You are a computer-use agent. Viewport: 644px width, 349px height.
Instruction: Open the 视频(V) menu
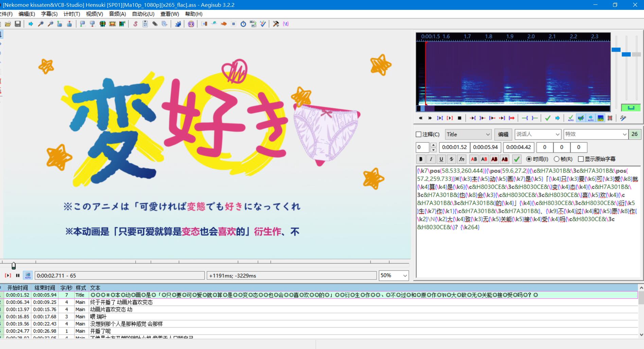tap(94, 14)
